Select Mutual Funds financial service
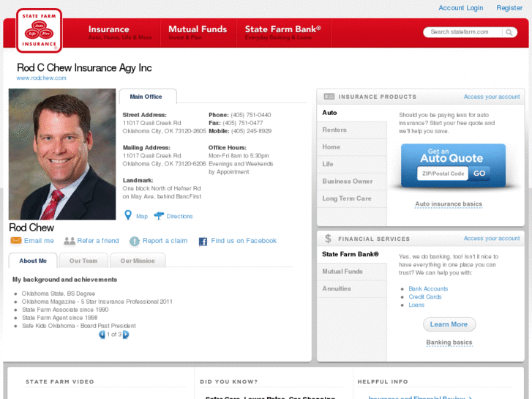The image size is (532, 399). coord(352,272)
